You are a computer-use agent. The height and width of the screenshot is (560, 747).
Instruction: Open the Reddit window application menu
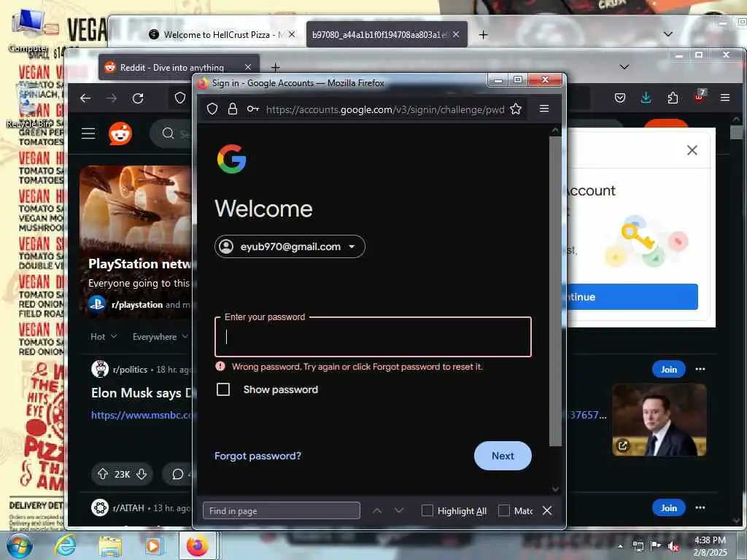[725, 98]
